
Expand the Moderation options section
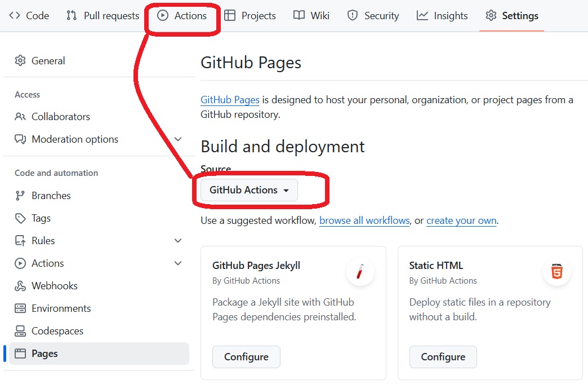178,139
